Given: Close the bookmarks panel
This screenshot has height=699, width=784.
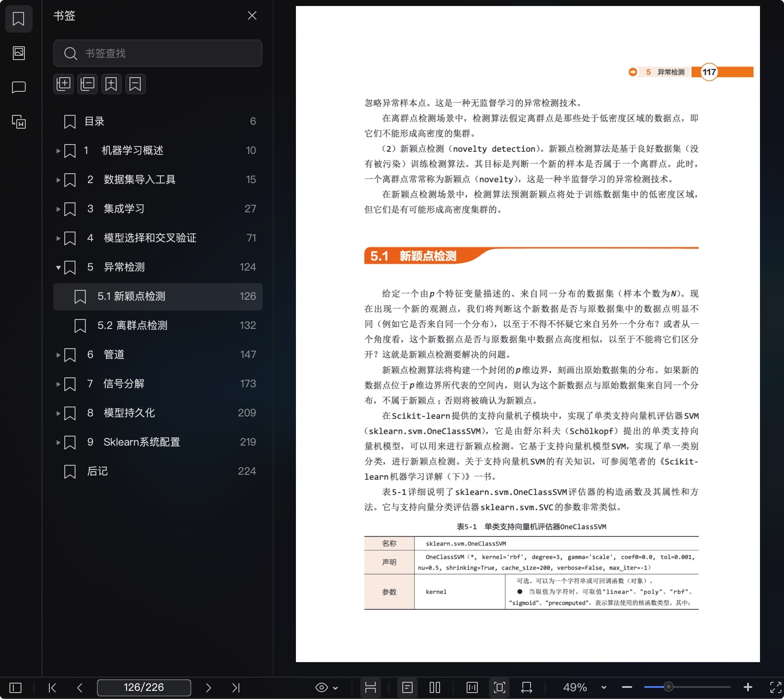Looking at the screenshot, I should (x=252, y=16).
